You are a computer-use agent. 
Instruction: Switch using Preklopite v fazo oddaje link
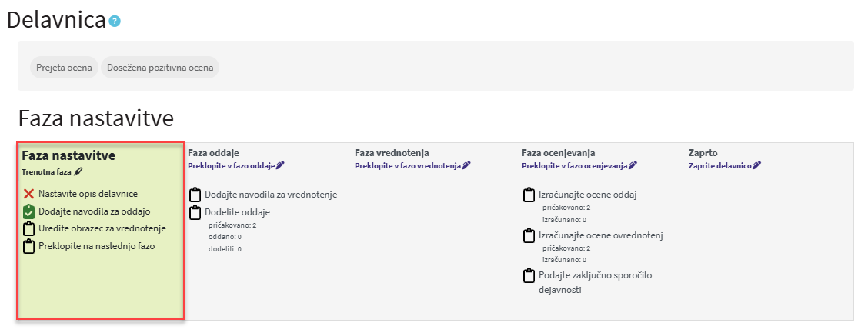(232, 165)
